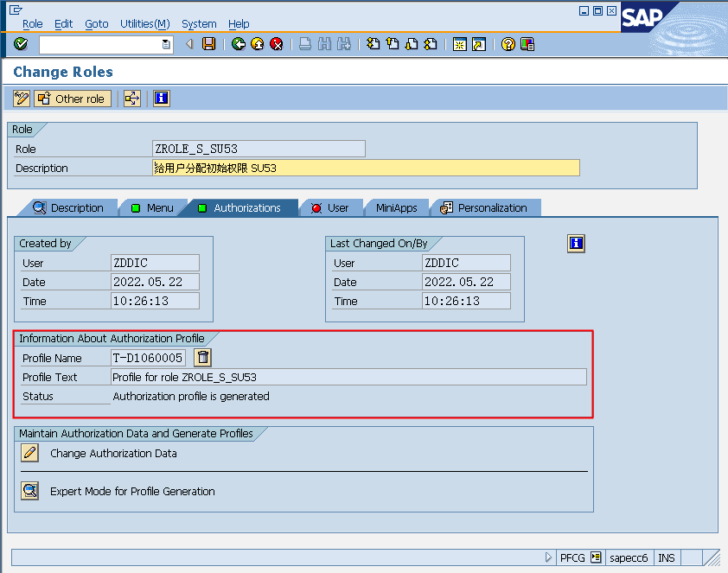728x573 pixels.
Task: Click the Previous Page icon
Action: click(393, 44)
